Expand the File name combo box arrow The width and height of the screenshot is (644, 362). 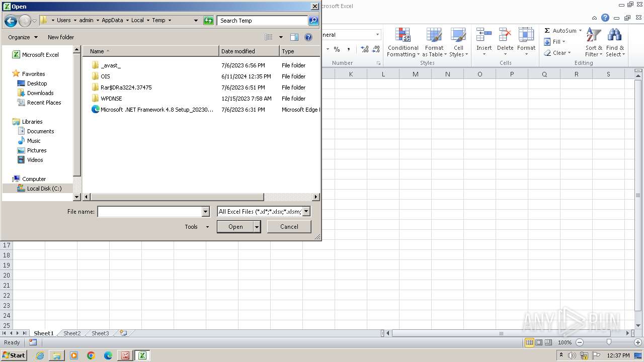tap(205, 212)
